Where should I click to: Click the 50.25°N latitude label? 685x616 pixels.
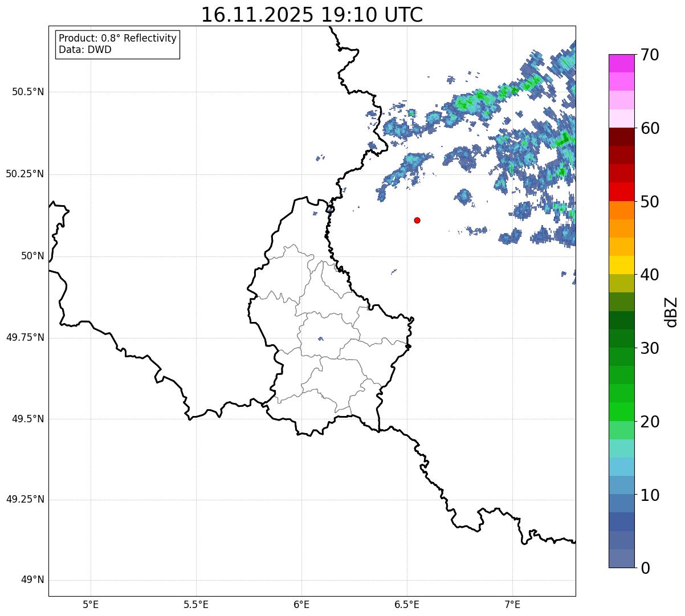click(25, 174)
